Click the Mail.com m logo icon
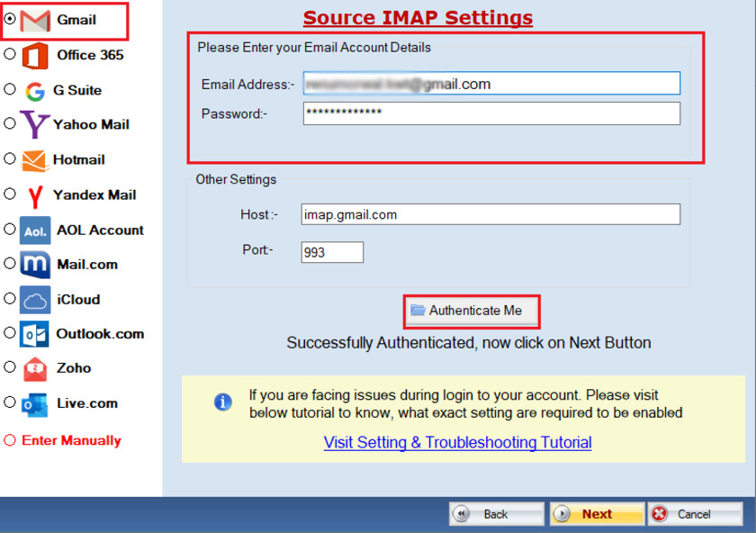Screen dimensions: 756x533 tap(35, 265)
